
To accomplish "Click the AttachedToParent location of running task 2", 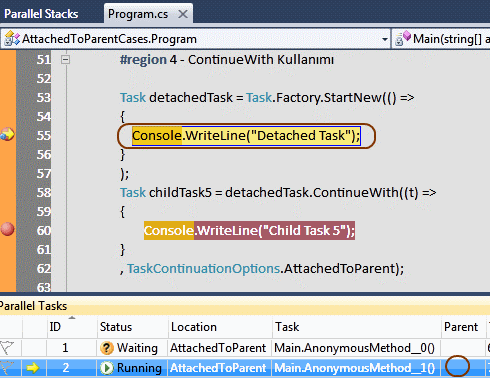I will (x=218, y=368).
